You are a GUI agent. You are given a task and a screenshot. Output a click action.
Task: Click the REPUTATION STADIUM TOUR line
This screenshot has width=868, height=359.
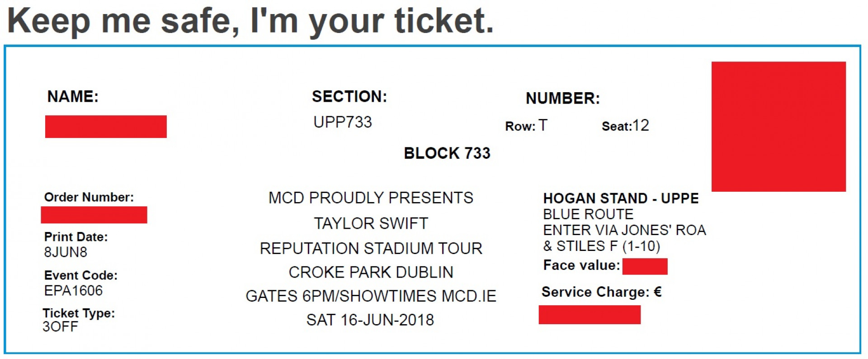click(371, 248)
